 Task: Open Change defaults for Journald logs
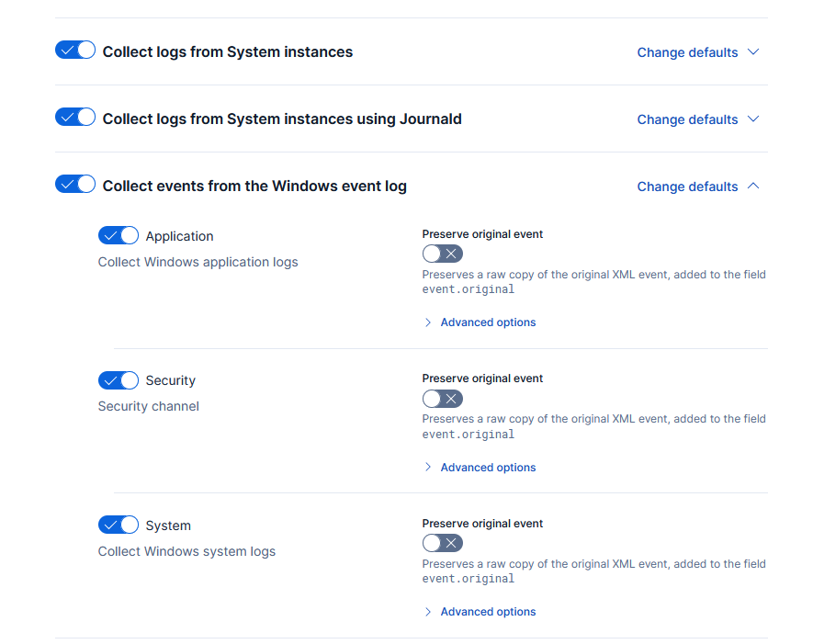pos(687,119)
